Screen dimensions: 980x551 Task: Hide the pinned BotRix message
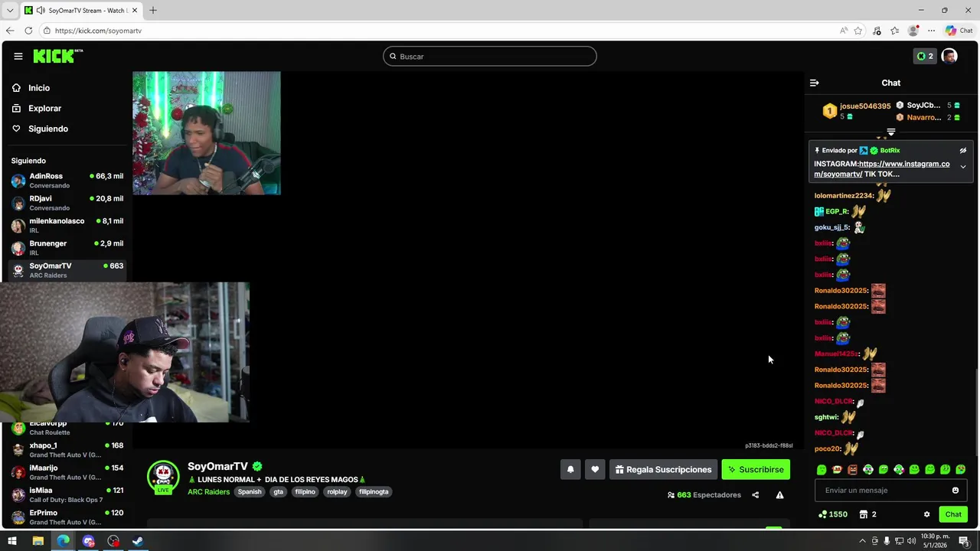click(x=963, y=151)
